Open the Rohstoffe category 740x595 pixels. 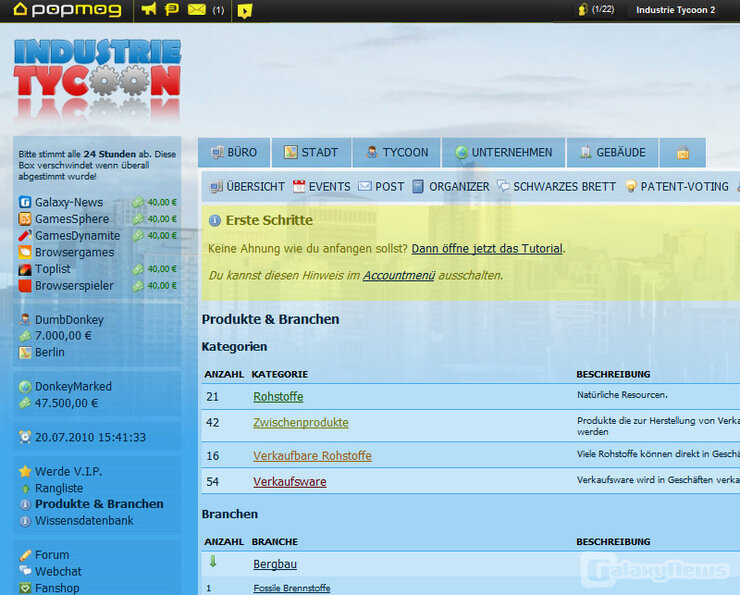tap(278, 397)
